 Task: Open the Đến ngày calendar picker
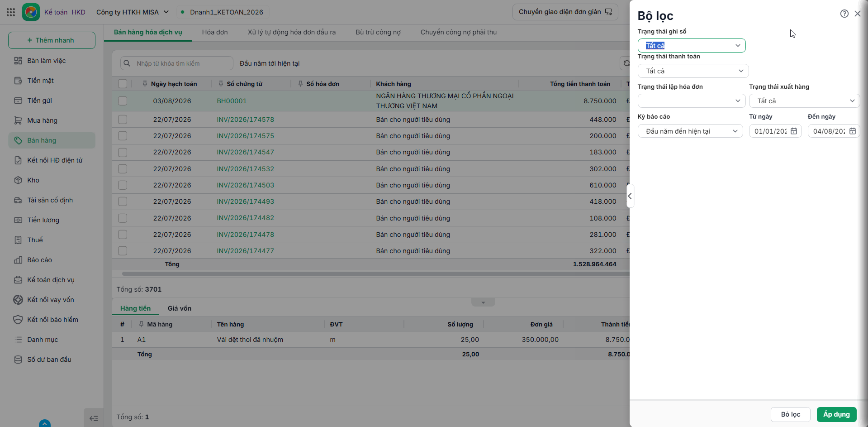coord(853,131)
